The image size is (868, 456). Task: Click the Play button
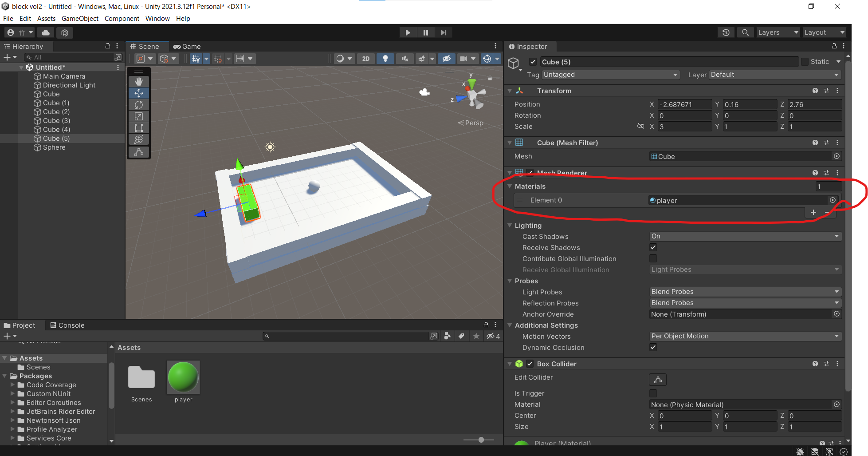click(x=408, y=32)
